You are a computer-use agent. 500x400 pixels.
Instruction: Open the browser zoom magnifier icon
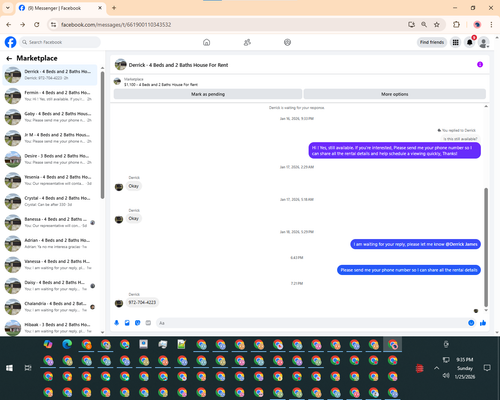(424, 25)
